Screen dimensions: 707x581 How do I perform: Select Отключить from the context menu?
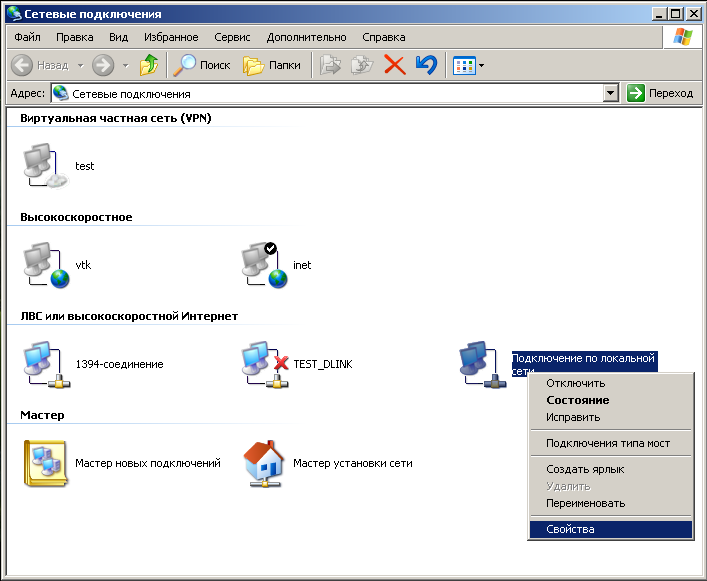click(x=575, y=383)
